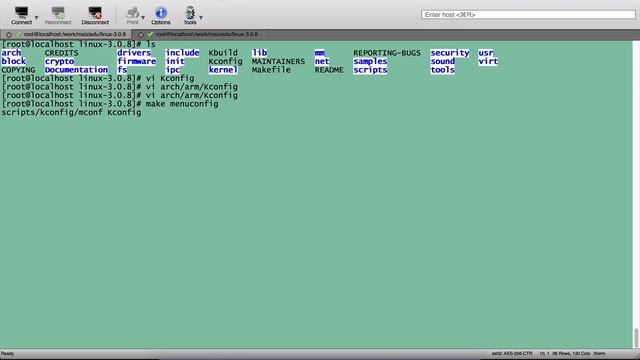Image resolution: width=640 pixels, height=360 pixels.
Task: Open the Connect dropdown arrow
Action: (x=36, y=18)
